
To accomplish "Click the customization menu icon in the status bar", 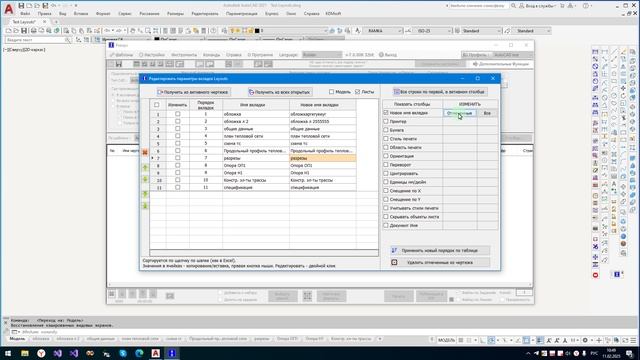I will point(633,340).
